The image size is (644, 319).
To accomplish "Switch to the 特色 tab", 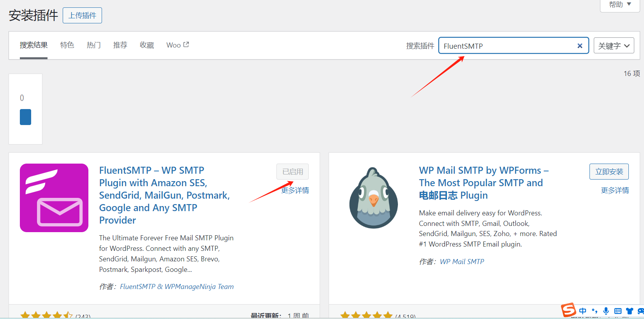I will 67,45.
